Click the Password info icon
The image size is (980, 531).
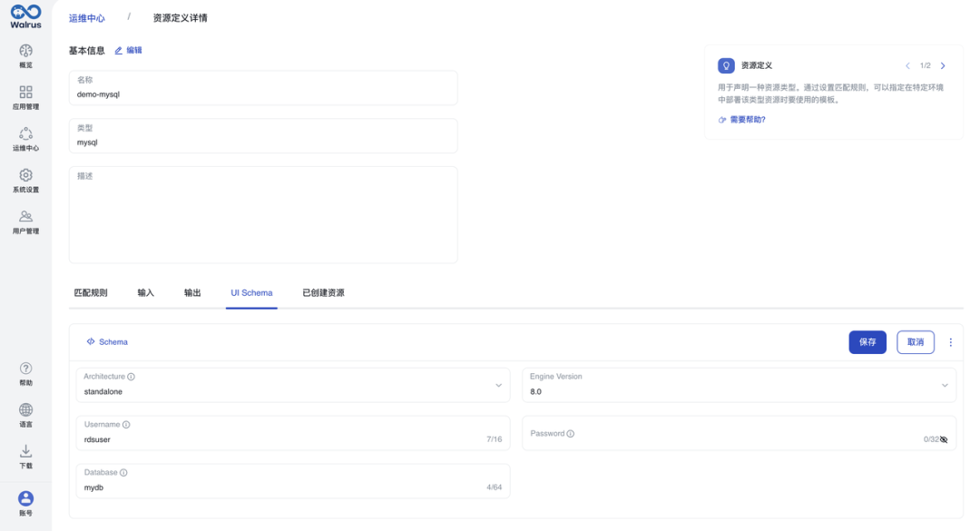click(571, 434)
